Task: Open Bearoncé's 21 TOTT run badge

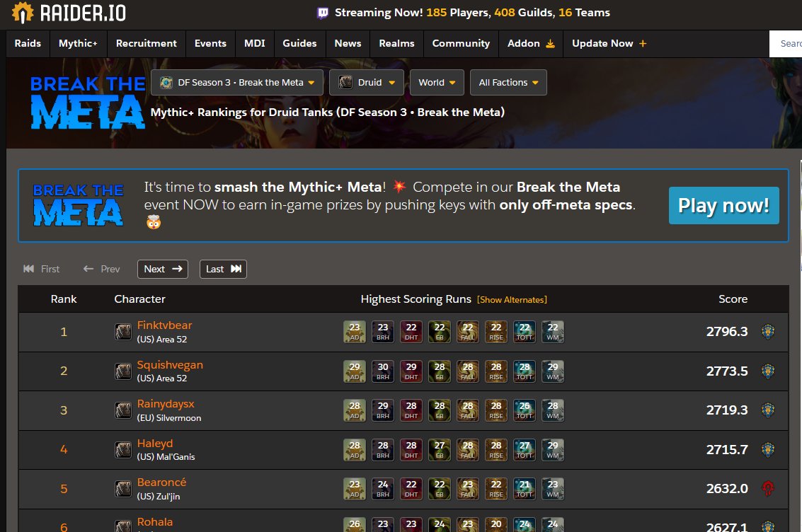Action: pos(525,489)
